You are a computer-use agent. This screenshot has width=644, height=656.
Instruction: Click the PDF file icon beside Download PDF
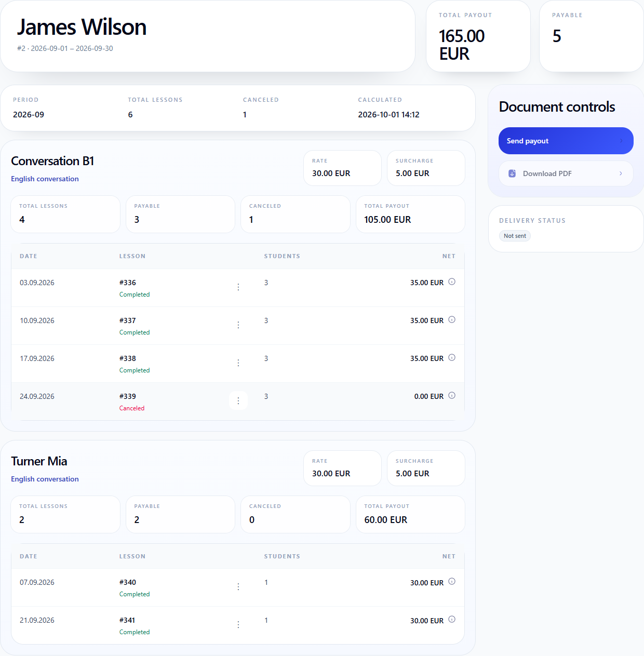[x=512, y=173]
